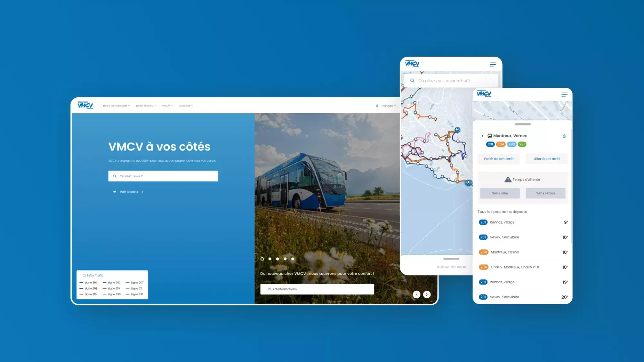This screenshot has height=362, width=644.
Task: Select the 201 Vevey, funiculaire 10' departure
Action: coord(523,237)
